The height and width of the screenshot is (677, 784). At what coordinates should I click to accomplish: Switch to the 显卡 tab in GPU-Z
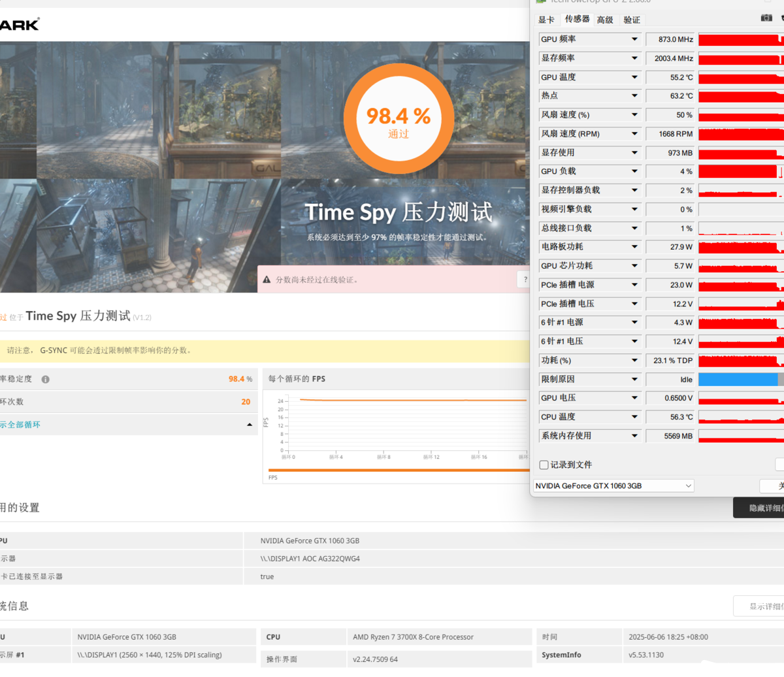[x=546, y=20]
